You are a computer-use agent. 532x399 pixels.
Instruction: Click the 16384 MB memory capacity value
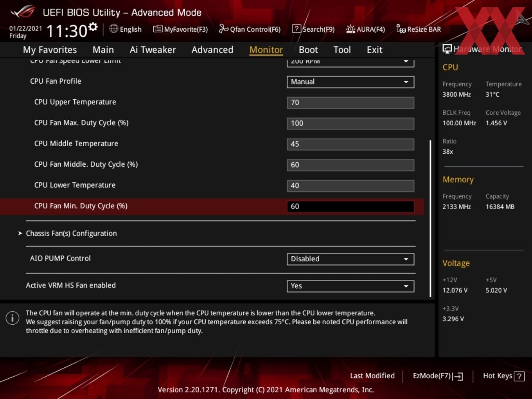pos(500,207)
